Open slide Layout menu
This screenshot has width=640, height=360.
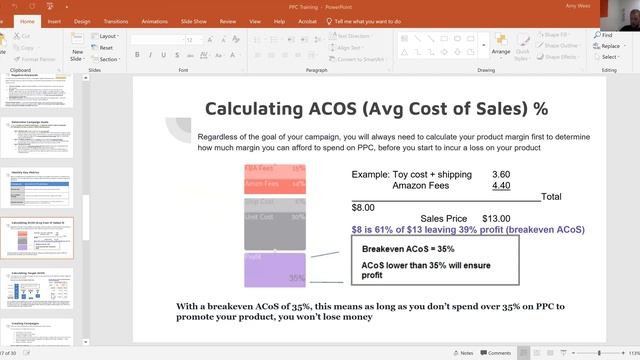(105, 36)
